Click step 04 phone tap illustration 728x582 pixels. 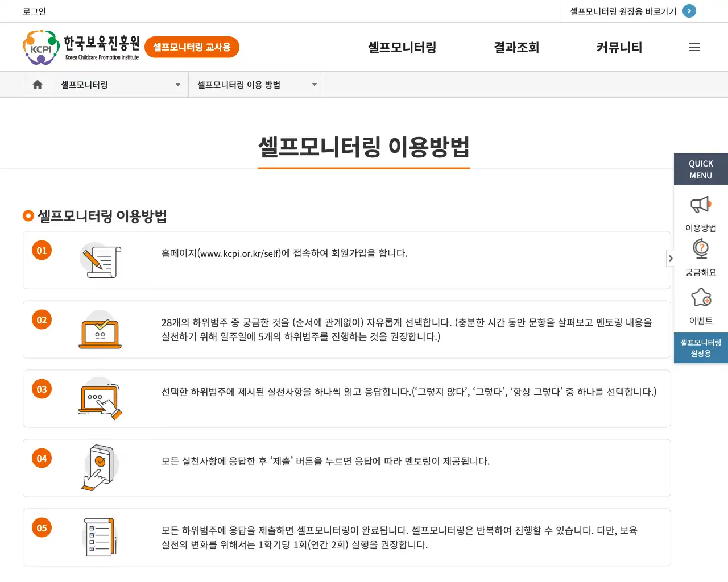tap(100, 468)
